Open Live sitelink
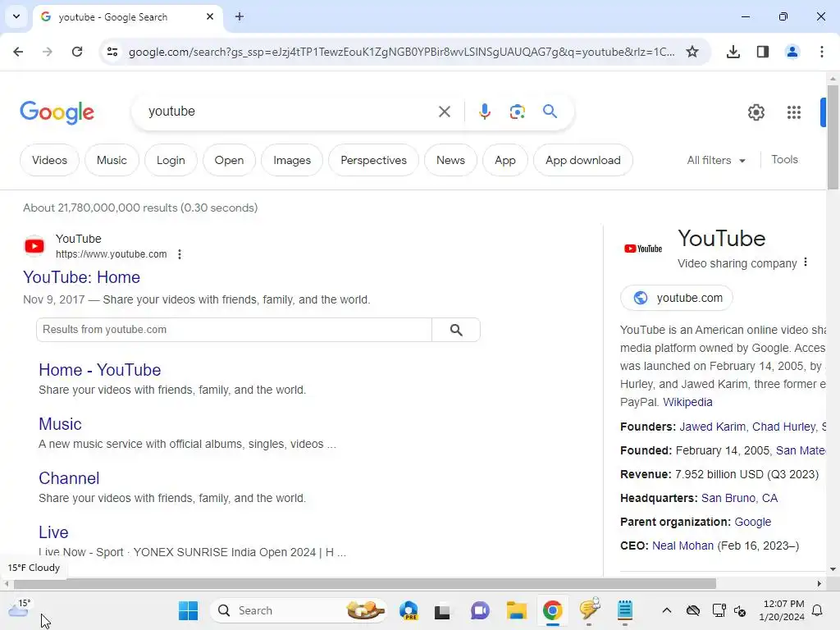The height and width of the screenshot is (630, 840). tap(53, 532)
